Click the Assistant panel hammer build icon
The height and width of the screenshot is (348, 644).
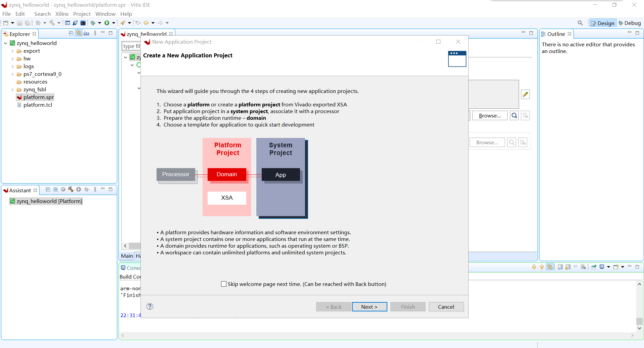[x=71, y=189]
